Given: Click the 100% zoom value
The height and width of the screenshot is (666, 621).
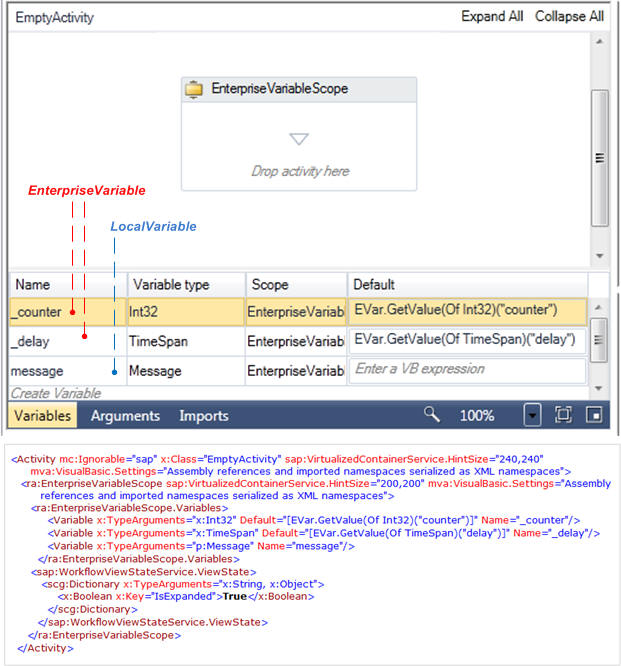Looking at the screenshot, I should coord(477,415).
